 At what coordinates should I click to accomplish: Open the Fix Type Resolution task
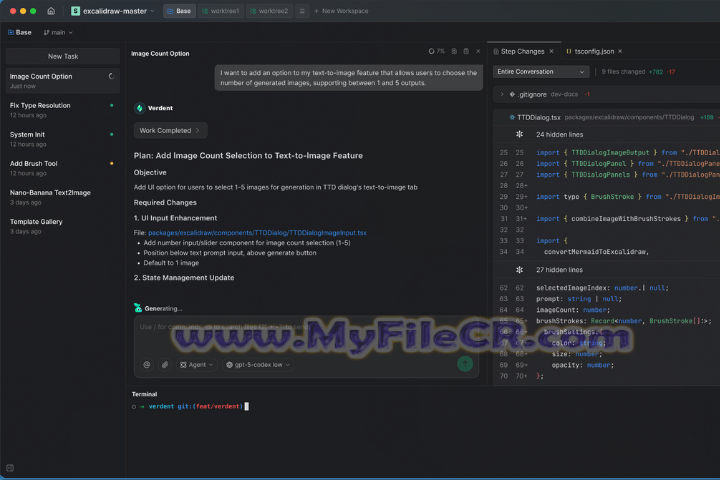63,110
